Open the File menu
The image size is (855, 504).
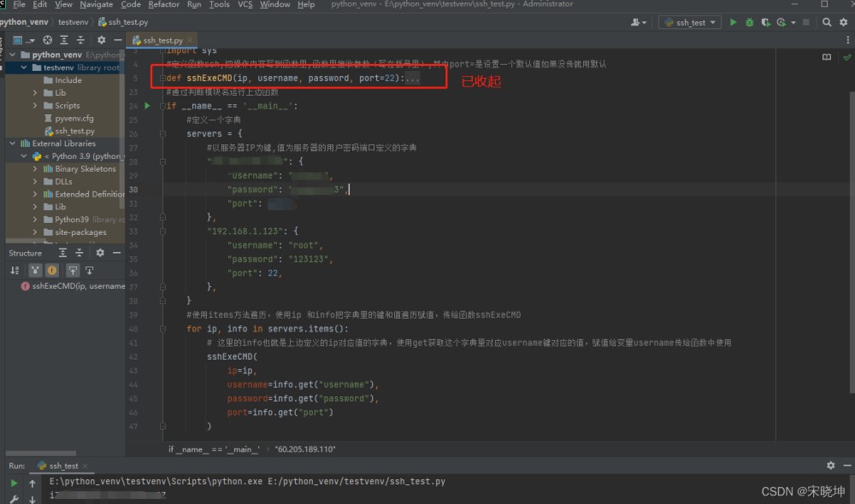[19, 4]
